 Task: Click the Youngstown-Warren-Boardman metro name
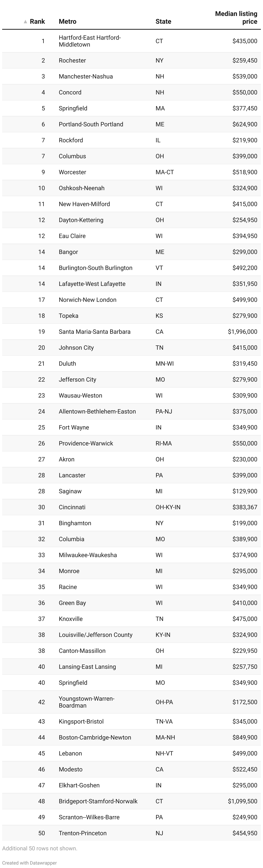(86, 702)
